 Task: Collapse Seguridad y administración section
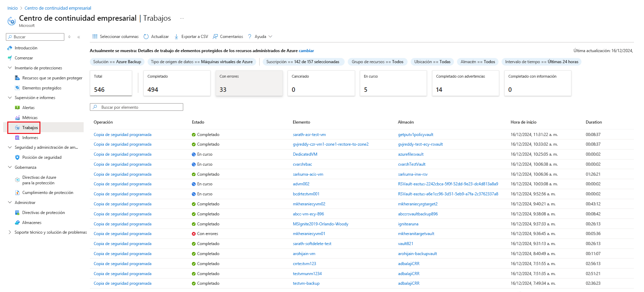(x=10, y=147)
